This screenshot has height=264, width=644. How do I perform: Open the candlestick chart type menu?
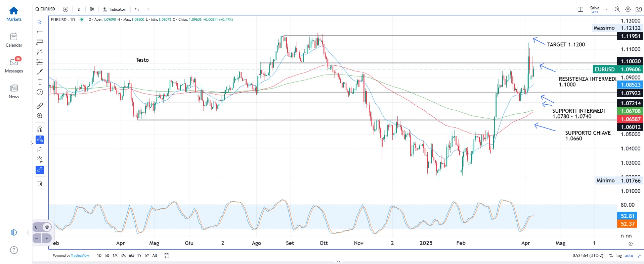(92, 9)
